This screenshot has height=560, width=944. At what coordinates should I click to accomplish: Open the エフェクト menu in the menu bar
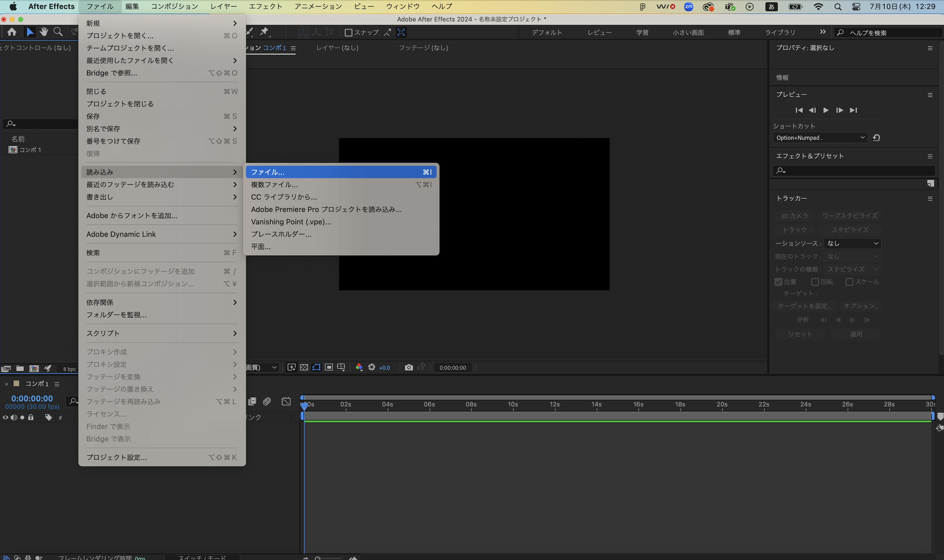[265, 6]
